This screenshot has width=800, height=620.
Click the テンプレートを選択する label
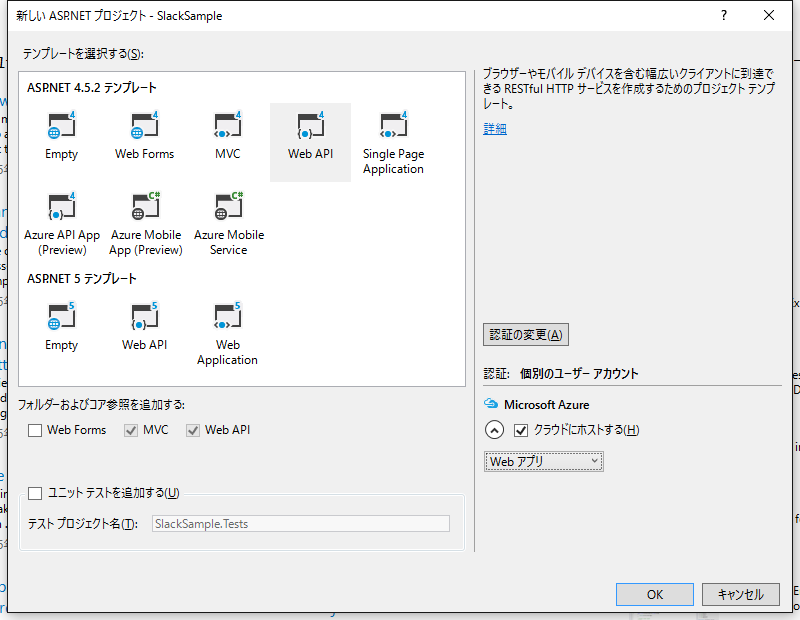click(83, 54)
